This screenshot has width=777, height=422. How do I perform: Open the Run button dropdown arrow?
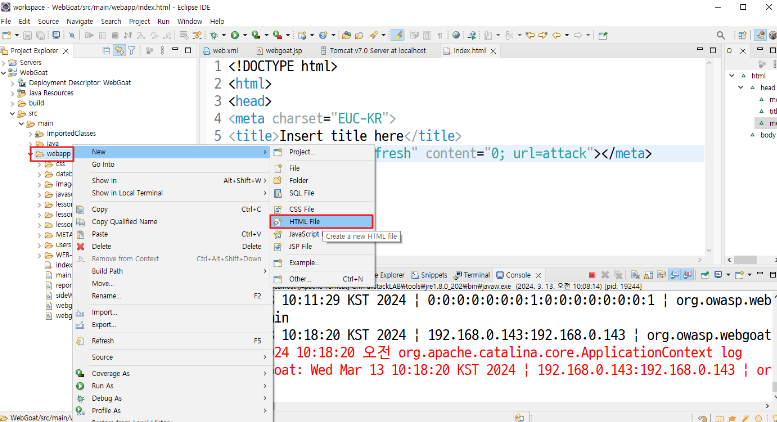(x=244, y=35)
